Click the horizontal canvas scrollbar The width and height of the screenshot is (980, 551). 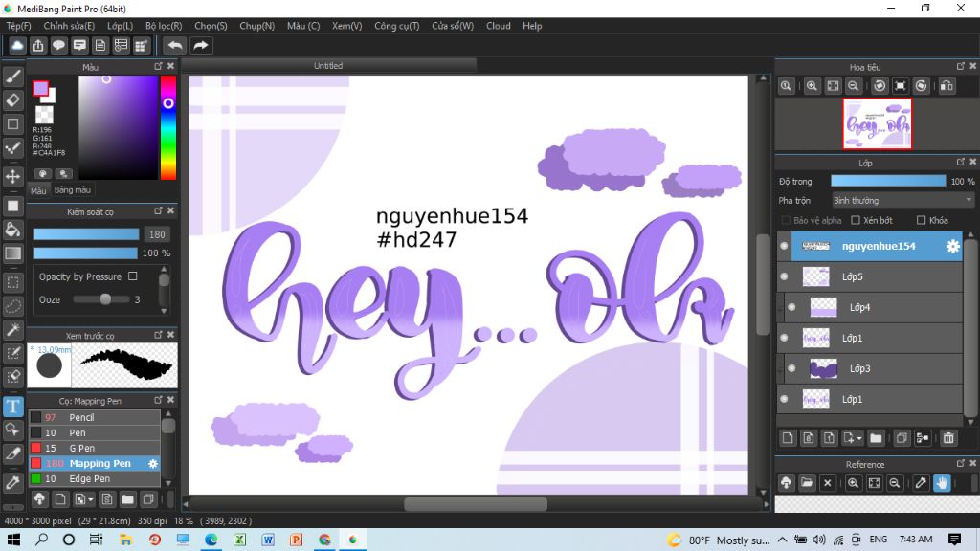tap(476, 503)
